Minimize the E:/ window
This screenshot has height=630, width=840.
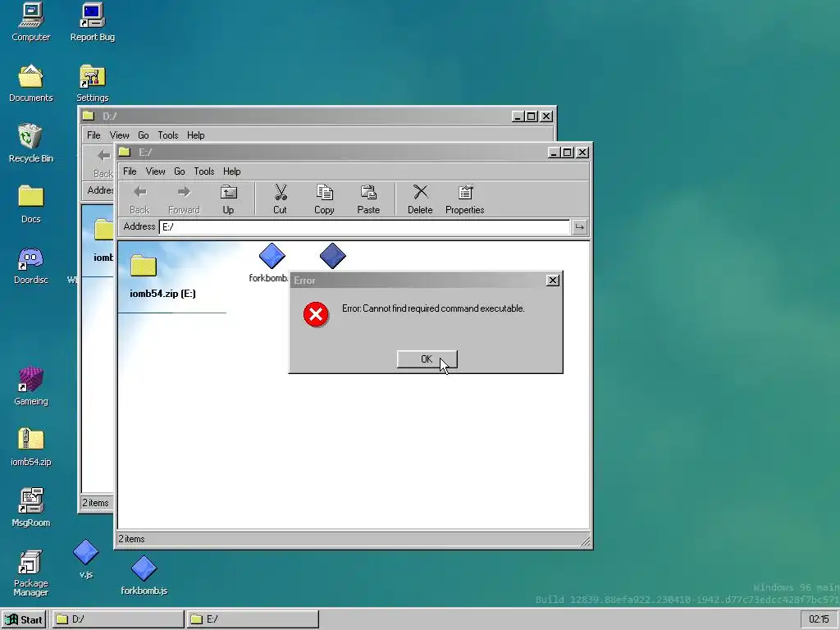coord(554,153)
